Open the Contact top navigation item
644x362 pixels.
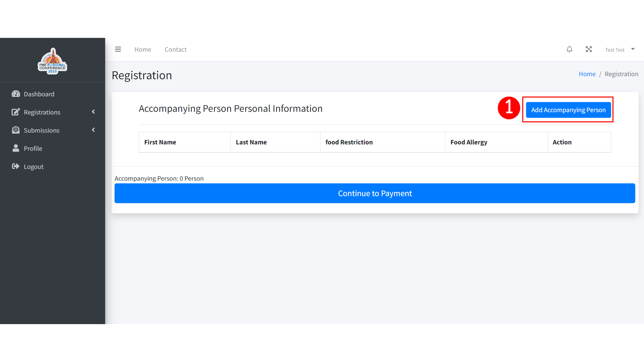point(175,50)
